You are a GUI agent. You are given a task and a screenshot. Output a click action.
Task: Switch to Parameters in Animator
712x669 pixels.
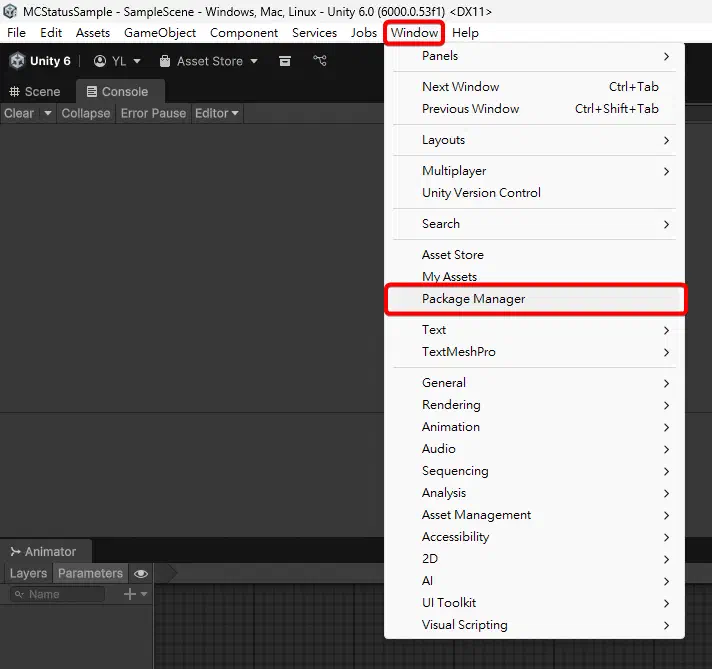[x=90, y=574]
